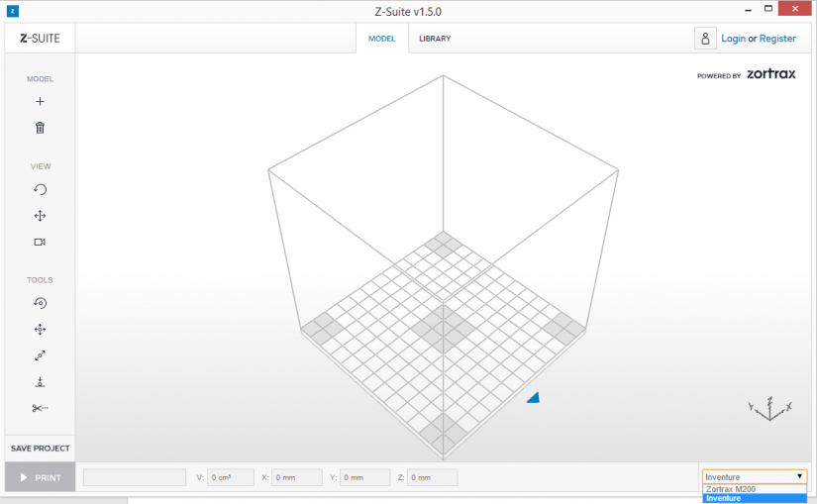Click the zortrax brand logo
Image resolution: width=817 pixels, height=504 pixels.
click(771, 74)
